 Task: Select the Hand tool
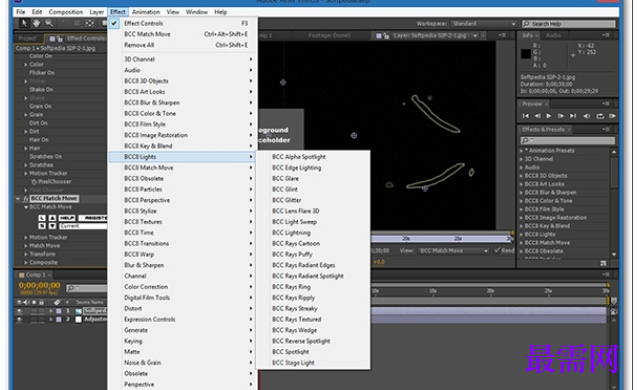coord(37,23)
